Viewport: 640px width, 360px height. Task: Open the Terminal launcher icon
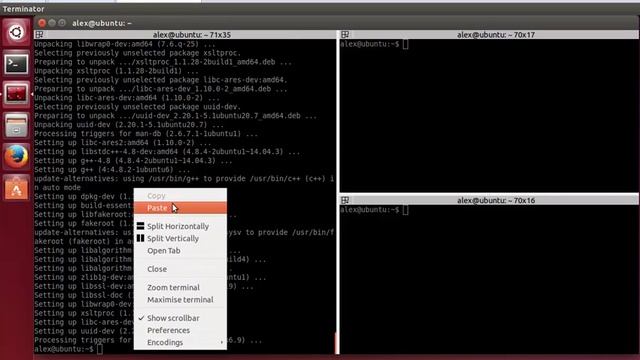(16, 63)
